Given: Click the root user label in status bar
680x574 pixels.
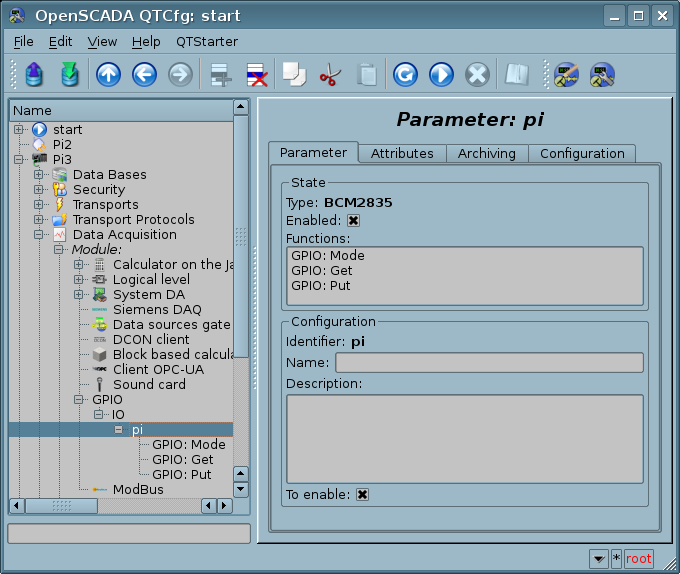Looking at the screenshot, I should point(638,559).
